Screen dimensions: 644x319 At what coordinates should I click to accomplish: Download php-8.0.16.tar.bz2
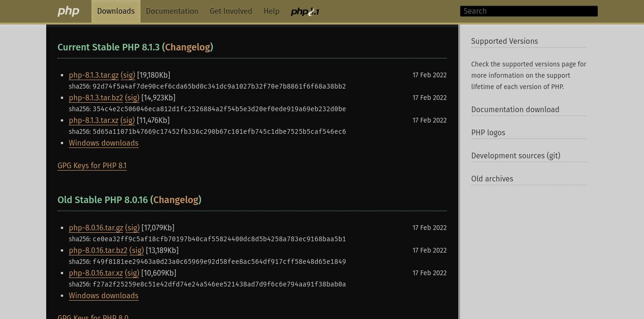point(98,251)
